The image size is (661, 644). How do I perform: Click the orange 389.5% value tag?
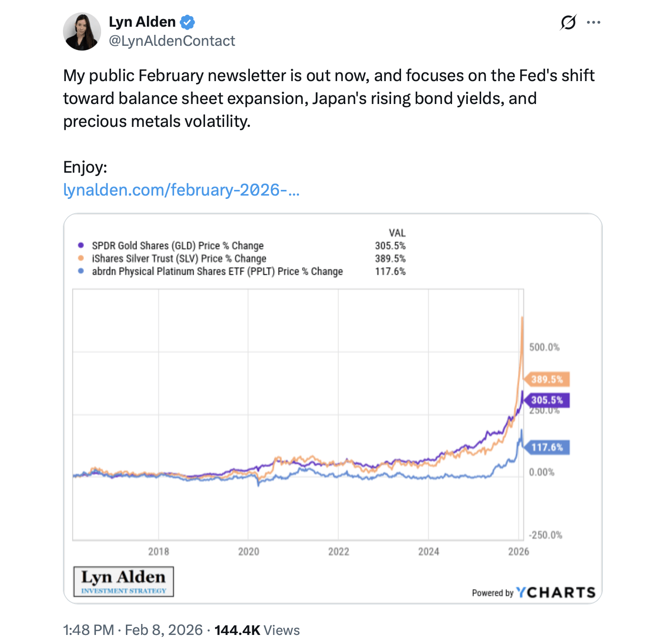click(547, 379)
